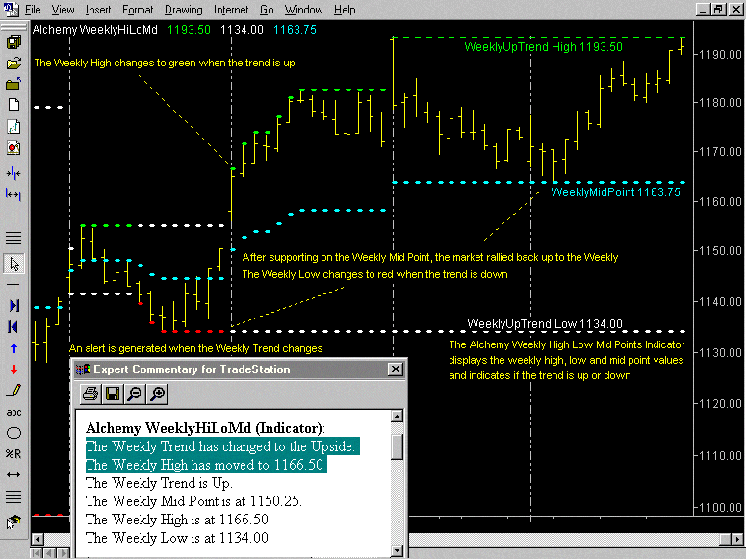Open the Window menu

(x=303, y=10)
